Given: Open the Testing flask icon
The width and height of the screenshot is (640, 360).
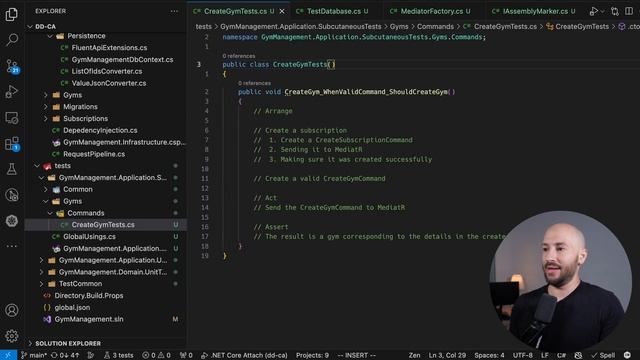Looking at the screenshot, I should [x=11, y=169].
